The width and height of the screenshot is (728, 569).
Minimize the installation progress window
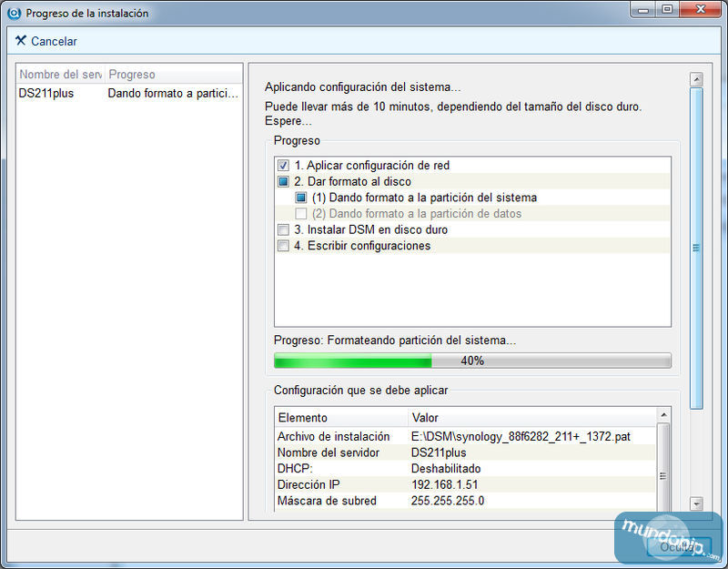(643, 10)
